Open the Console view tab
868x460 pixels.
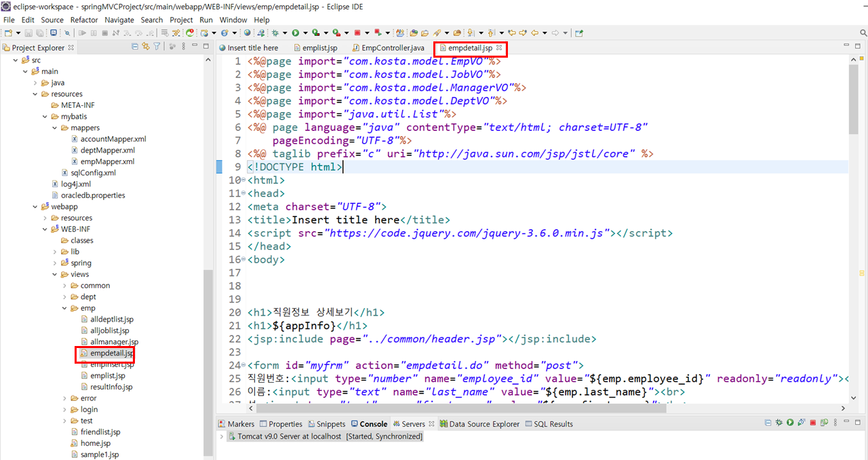pyautogui.click(x=369, y=423)
